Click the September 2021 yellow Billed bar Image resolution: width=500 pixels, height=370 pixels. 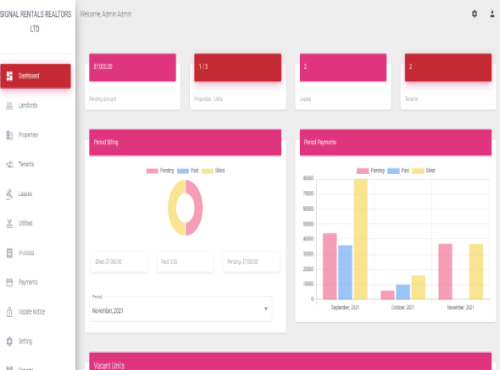click(x=361, y=239)
